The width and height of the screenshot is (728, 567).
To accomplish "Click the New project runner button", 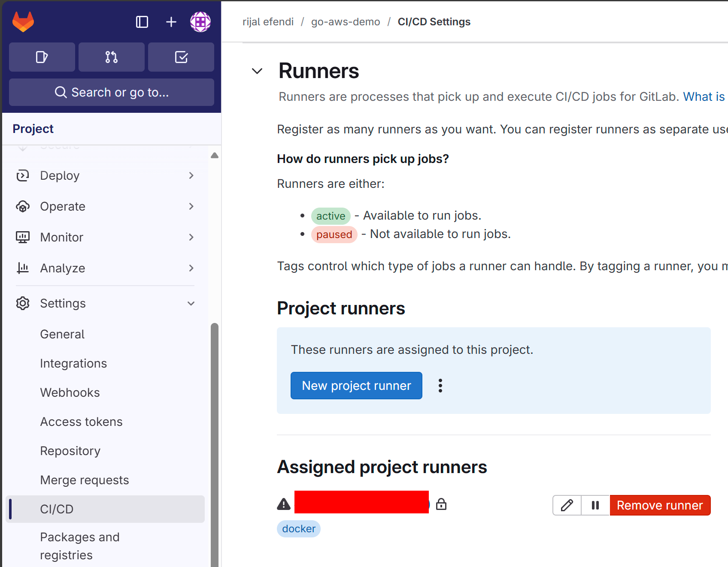I will pos(356,385).
